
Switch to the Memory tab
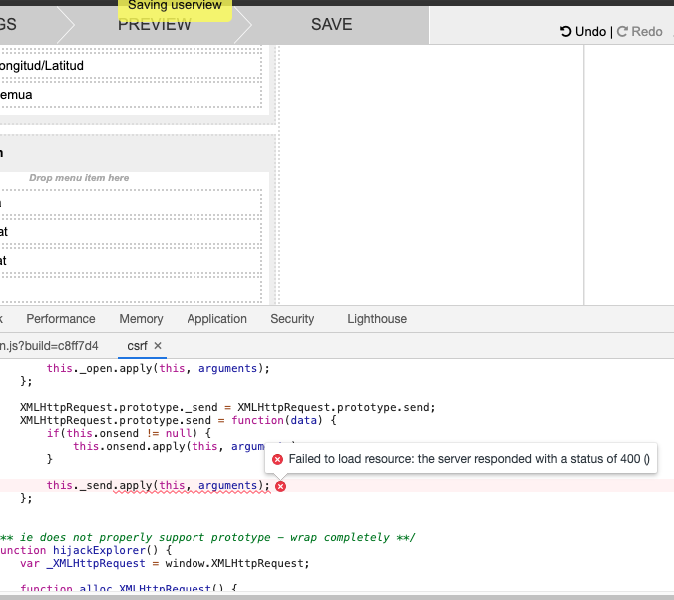pyautogui.click(x=141, y=319)
